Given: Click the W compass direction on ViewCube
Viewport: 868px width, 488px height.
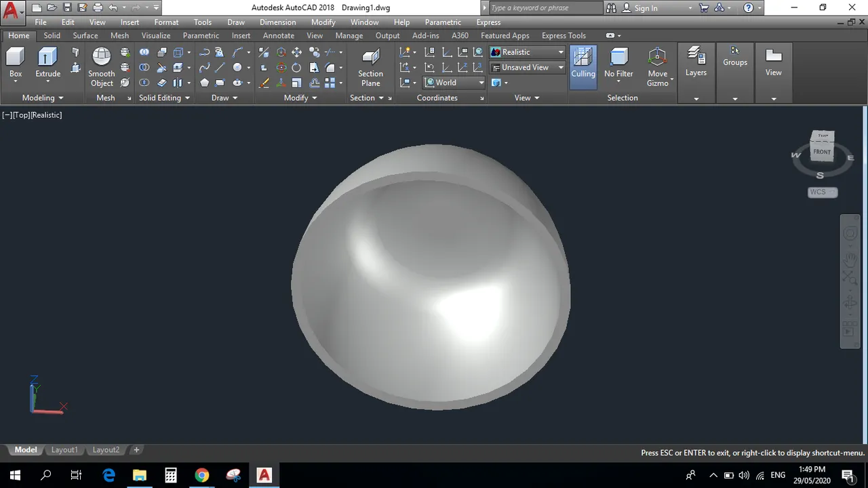Looking at the screenshot, I should coord(795,155).
